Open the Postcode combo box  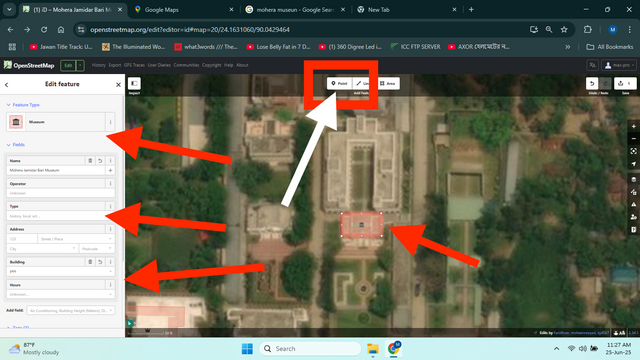point(97,249)
